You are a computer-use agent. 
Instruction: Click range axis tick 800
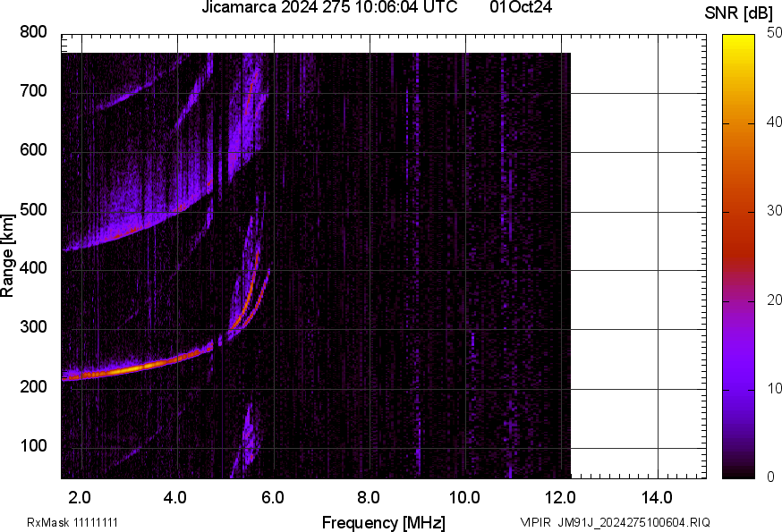(x=33, y=32)
